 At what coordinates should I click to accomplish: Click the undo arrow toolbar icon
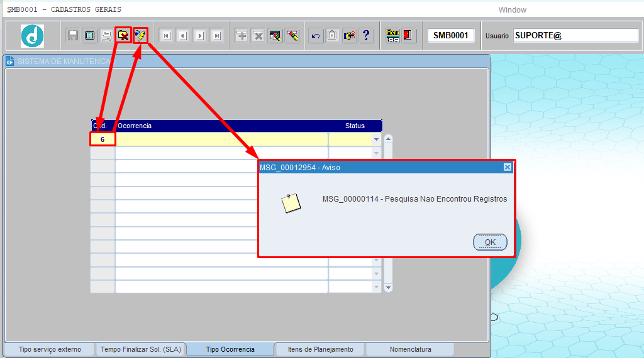(x=316, y=35)
